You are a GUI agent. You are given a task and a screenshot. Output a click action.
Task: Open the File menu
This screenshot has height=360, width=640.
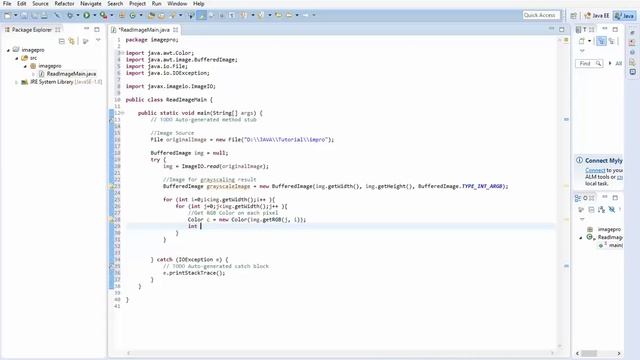point(7,4)
